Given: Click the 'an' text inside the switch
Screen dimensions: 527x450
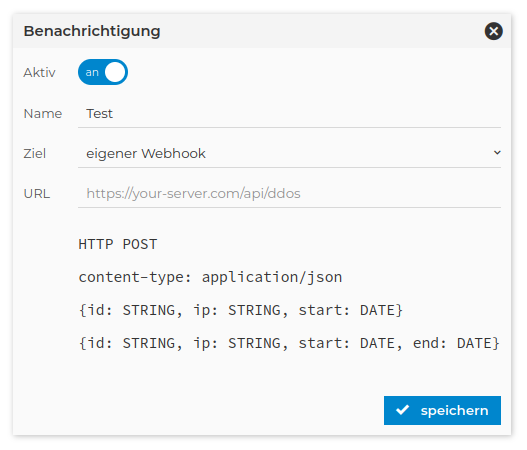Looking at the screenshot, I should tap(92, 72).
